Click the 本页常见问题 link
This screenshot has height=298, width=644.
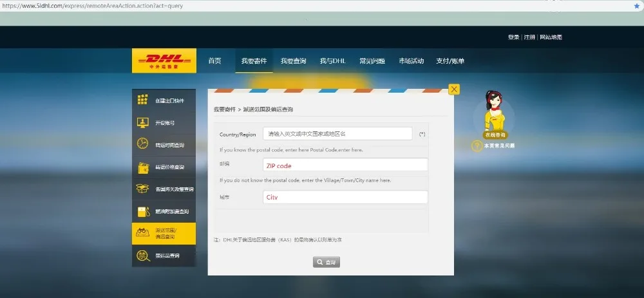coord(499,145)
